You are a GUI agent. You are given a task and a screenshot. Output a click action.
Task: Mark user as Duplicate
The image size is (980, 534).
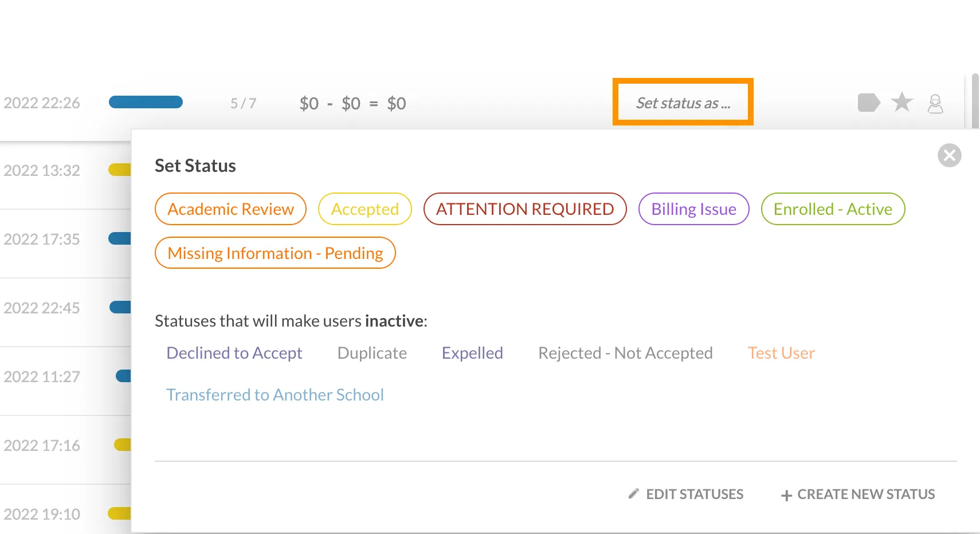point(372,353)
